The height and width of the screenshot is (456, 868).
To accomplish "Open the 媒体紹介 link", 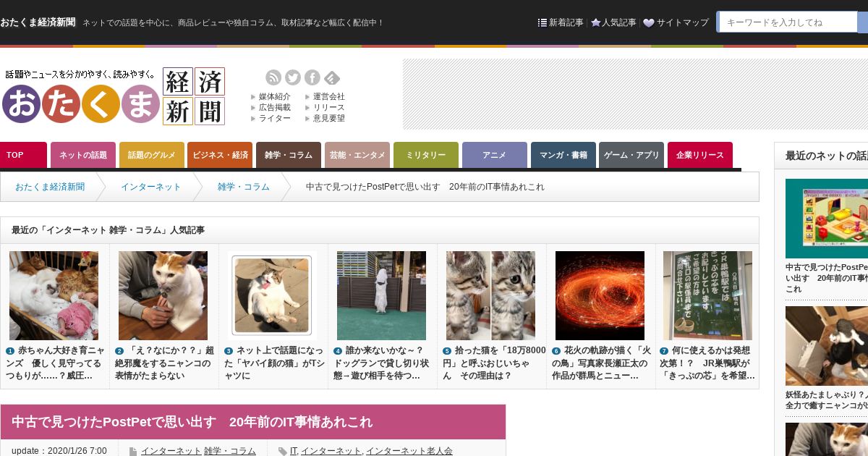I will tap(275, 96).
